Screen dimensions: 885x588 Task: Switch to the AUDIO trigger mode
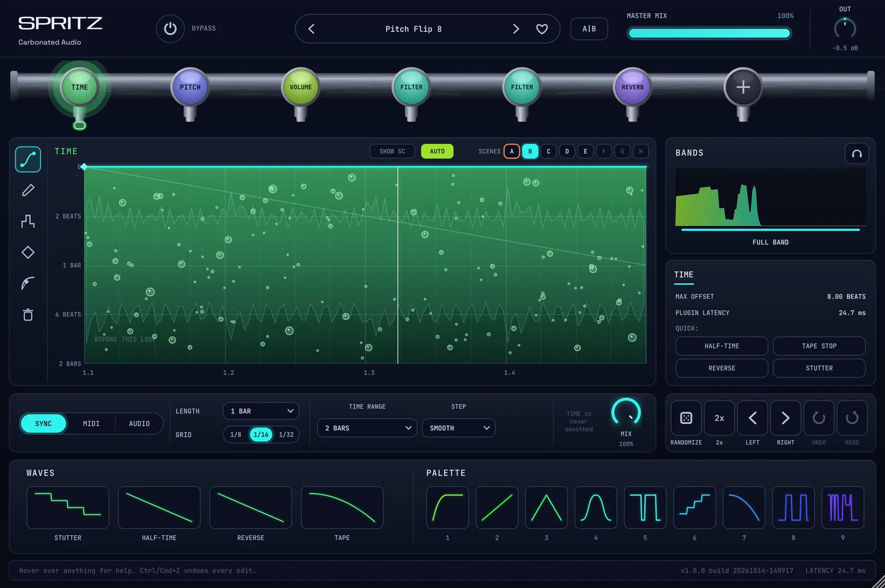(139, 424)
